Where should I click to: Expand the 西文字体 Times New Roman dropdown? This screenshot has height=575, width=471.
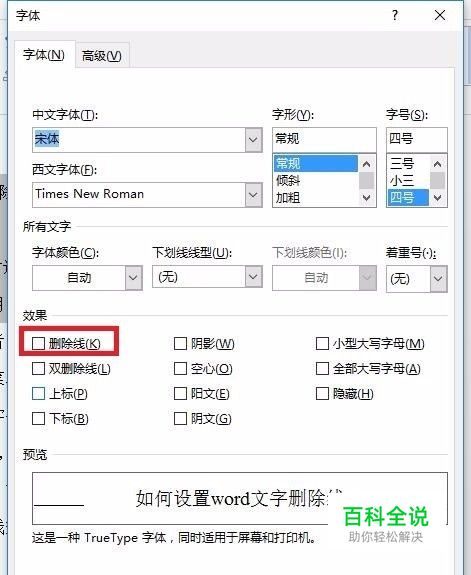(253, 195)
